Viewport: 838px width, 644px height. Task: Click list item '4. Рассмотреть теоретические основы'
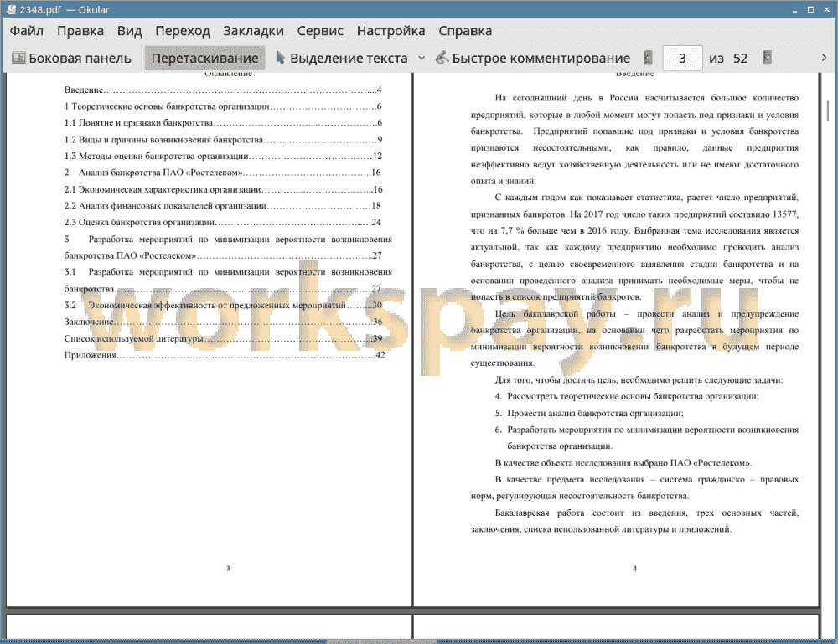[x=626, y=396]
